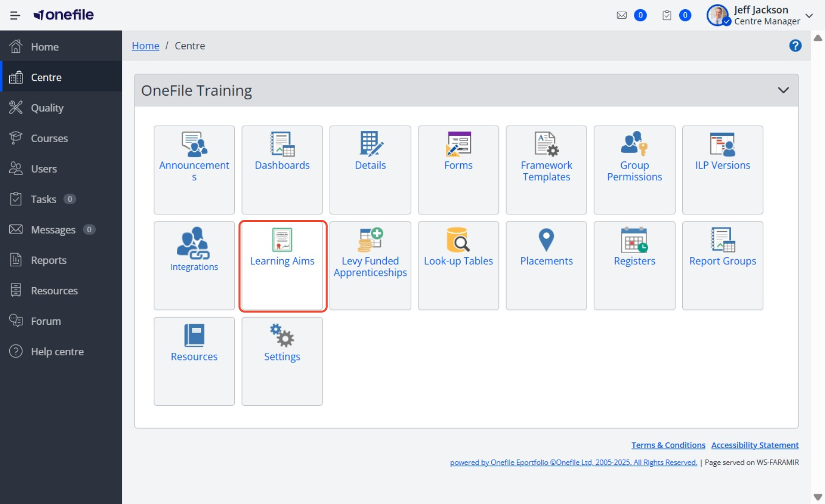Image resolution: width=825 pixels, height=504 pixels.
Task: Click the tasks count badge in header
Action: pos(685,15)
